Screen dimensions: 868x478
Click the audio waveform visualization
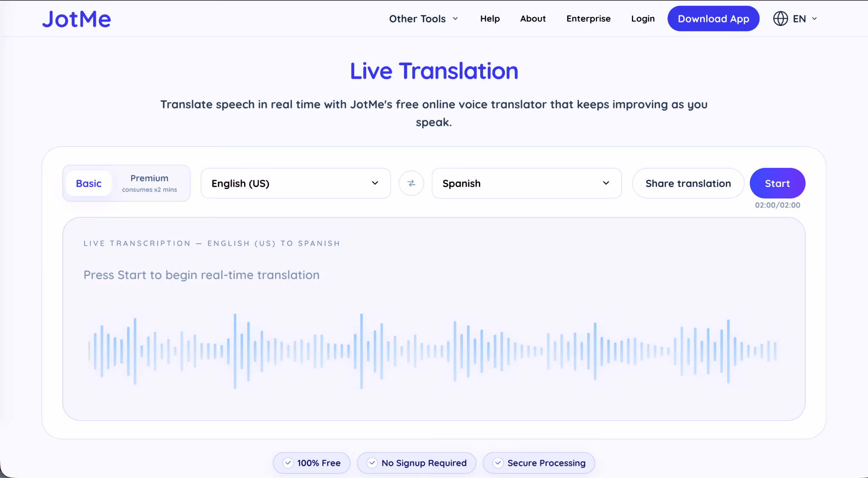coord(432,351)
